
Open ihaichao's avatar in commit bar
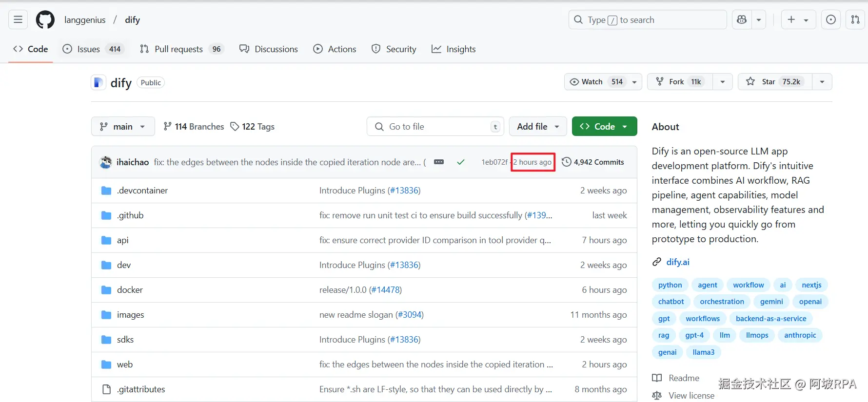coord(105,162)
